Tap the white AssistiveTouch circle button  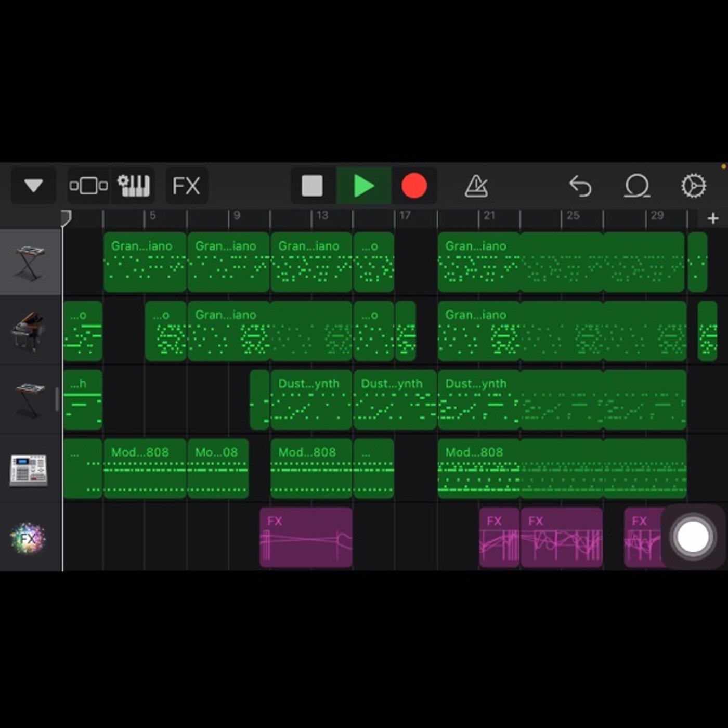[x=692, y=537]
